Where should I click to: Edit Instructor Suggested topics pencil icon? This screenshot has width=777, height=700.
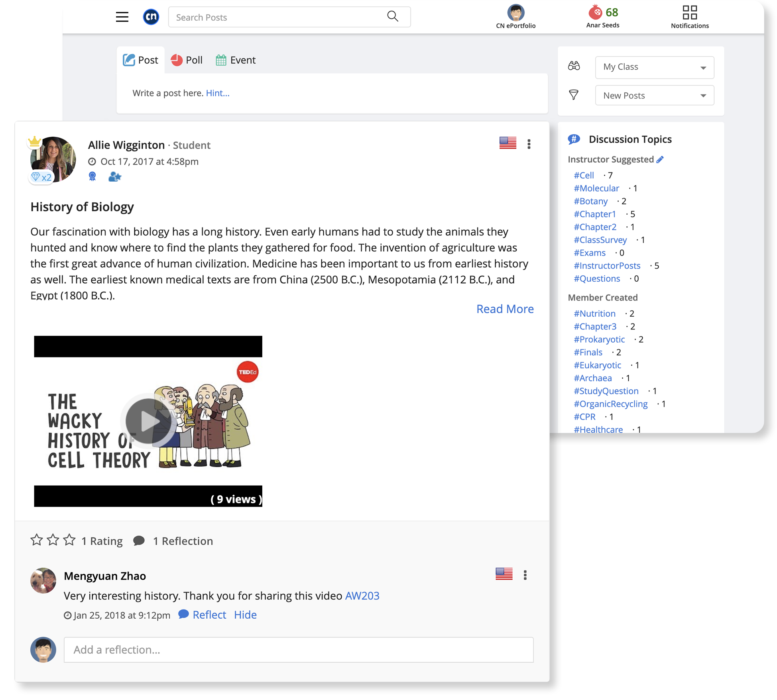tap(660, 159)
